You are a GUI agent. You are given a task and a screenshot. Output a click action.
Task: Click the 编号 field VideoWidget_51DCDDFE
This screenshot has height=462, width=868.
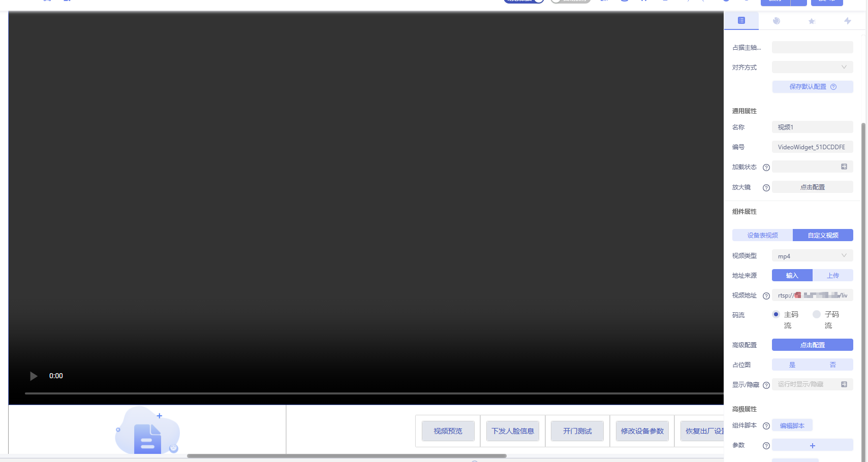[813, 147]
